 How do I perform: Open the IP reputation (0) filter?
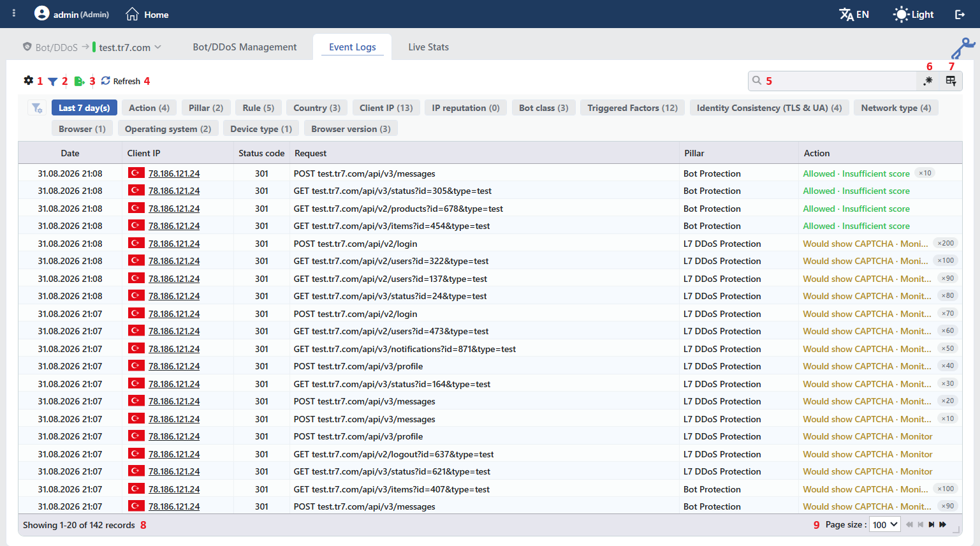465,108
